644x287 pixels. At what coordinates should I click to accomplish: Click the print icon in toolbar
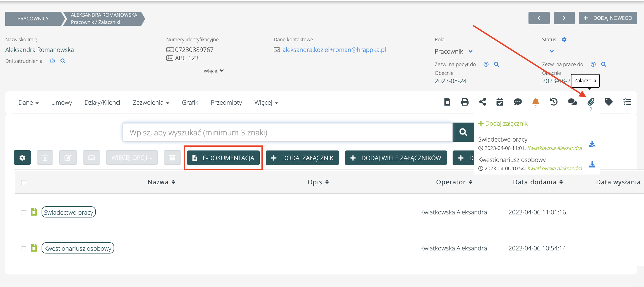click(465, 102)
